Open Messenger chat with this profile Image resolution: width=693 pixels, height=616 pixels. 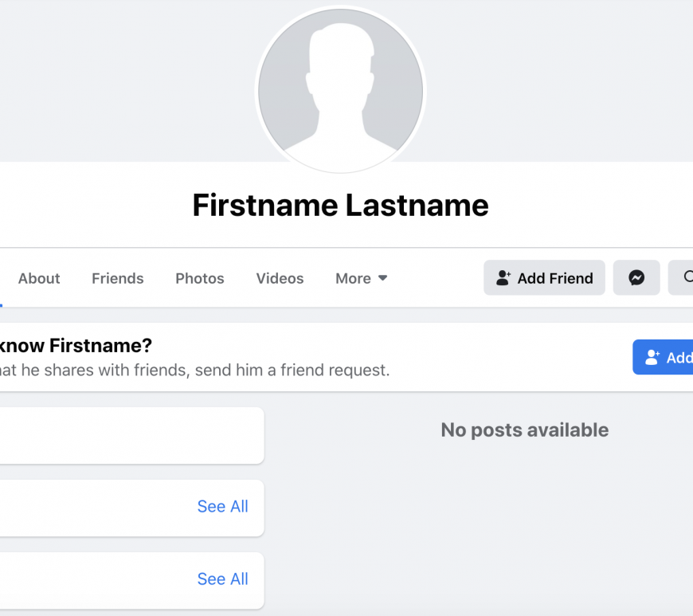pos(636,277)
